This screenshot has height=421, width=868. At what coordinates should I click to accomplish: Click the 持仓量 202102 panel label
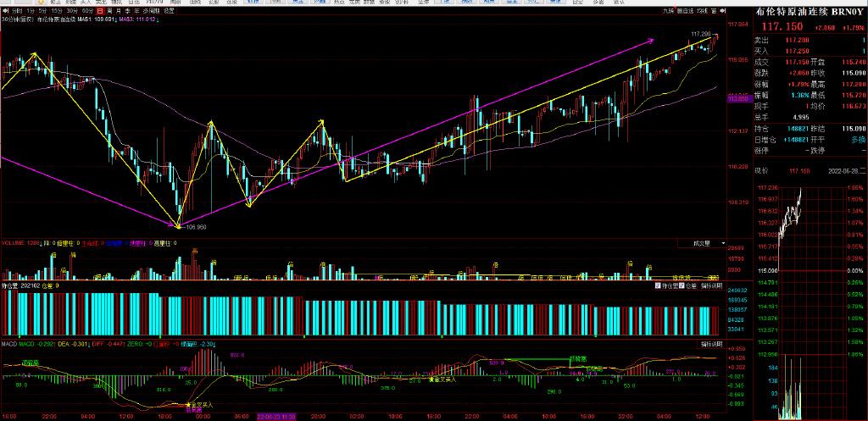(20, 286)
